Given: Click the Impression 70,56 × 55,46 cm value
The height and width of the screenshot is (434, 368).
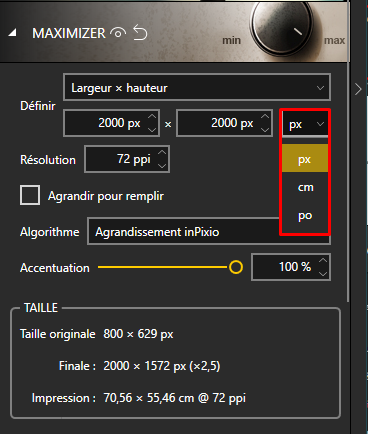Looking at the screenshot, I should pos(175,398).
